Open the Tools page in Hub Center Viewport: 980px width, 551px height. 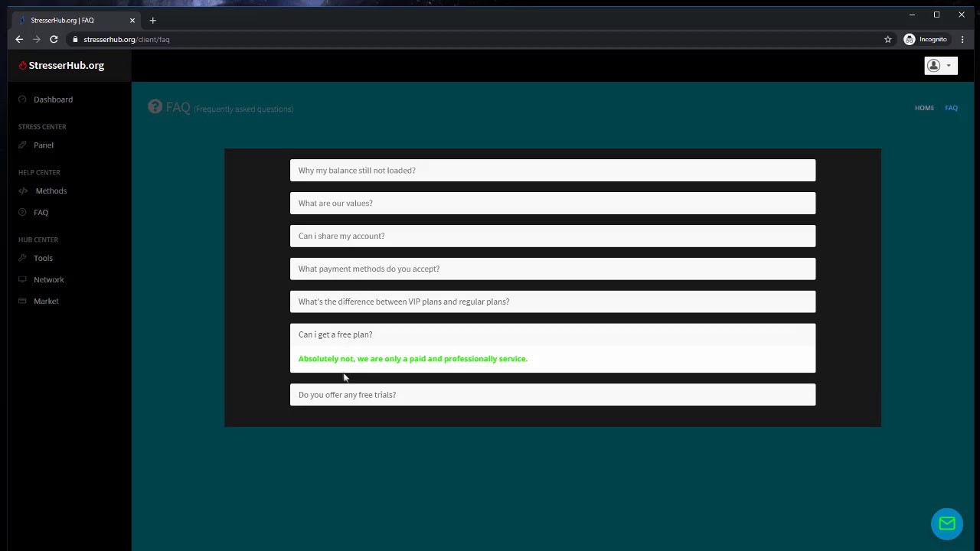click(x=43, y=259)
